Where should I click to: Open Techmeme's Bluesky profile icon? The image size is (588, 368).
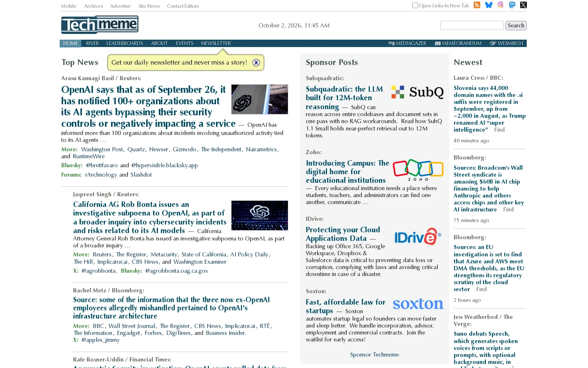(x=488, y=5)
